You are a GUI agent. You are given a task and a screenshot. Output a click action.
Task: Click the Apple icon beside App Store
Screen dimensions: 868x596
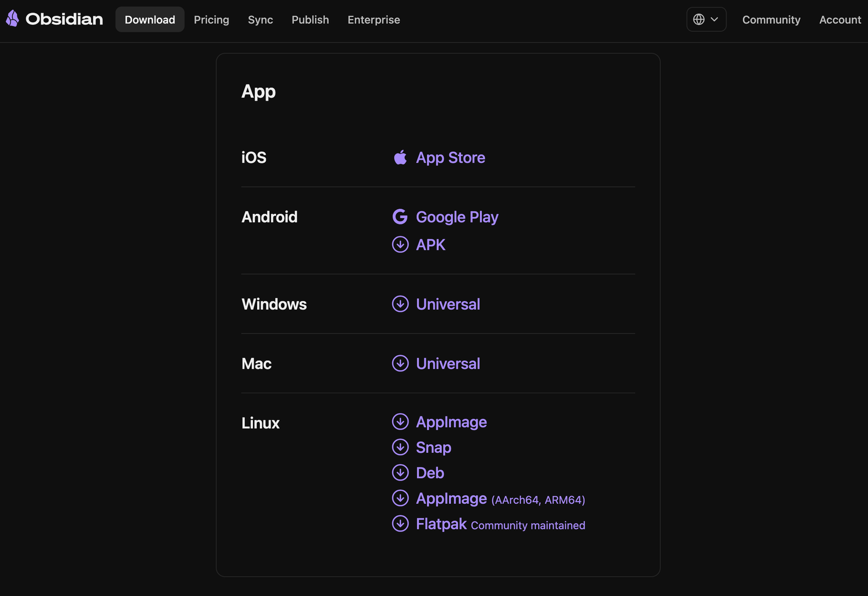point(400,157)
